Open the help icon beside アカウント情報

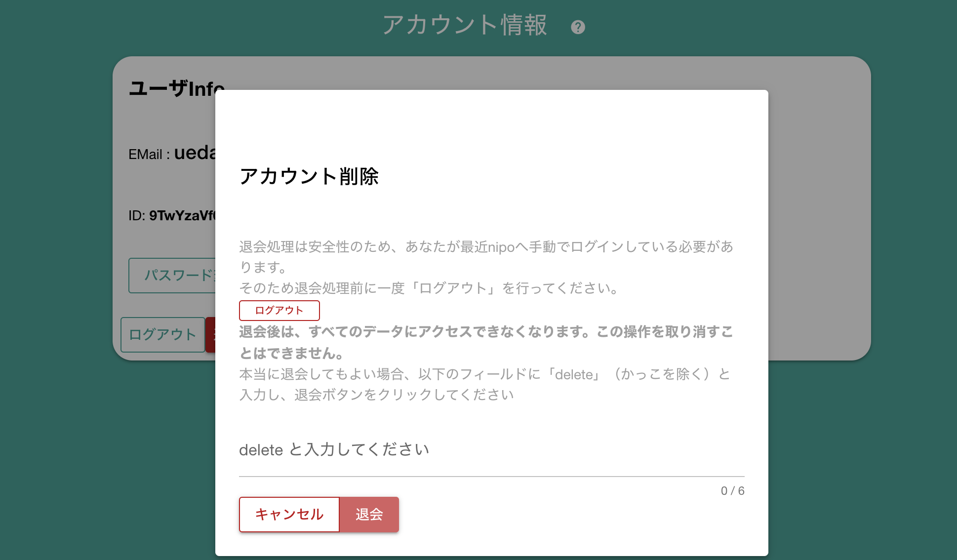click(578, 27)
